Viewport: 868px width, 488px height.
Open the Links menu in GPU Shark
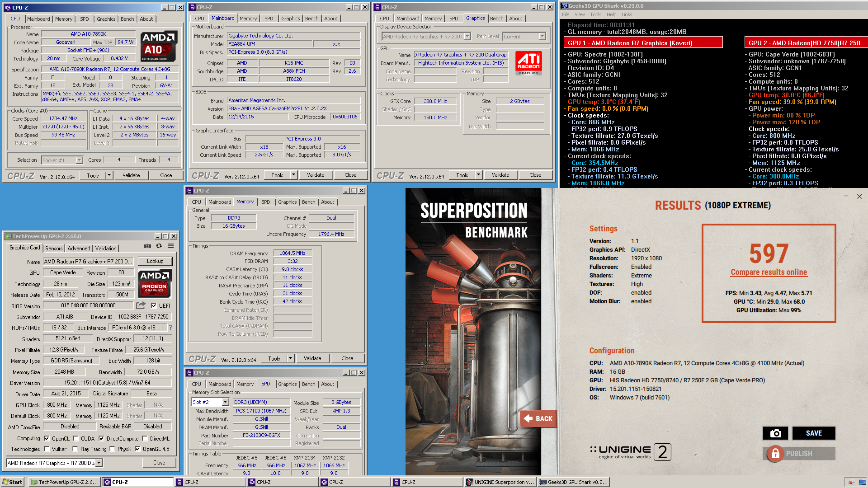627,14
